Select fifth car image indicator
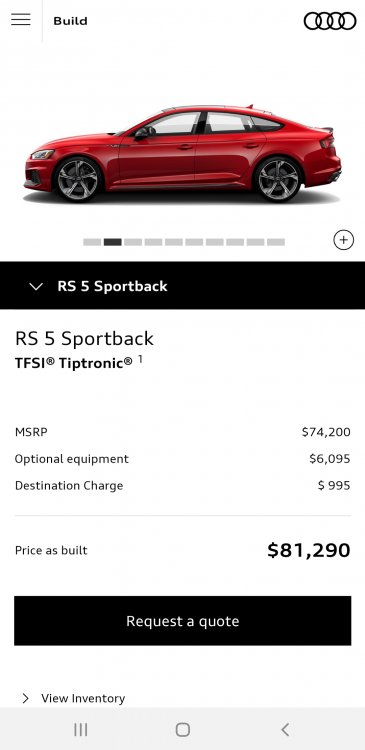Image resolution: width=365 pixels, height=750 pixels. pyautogui.click(x=174, y=242)
